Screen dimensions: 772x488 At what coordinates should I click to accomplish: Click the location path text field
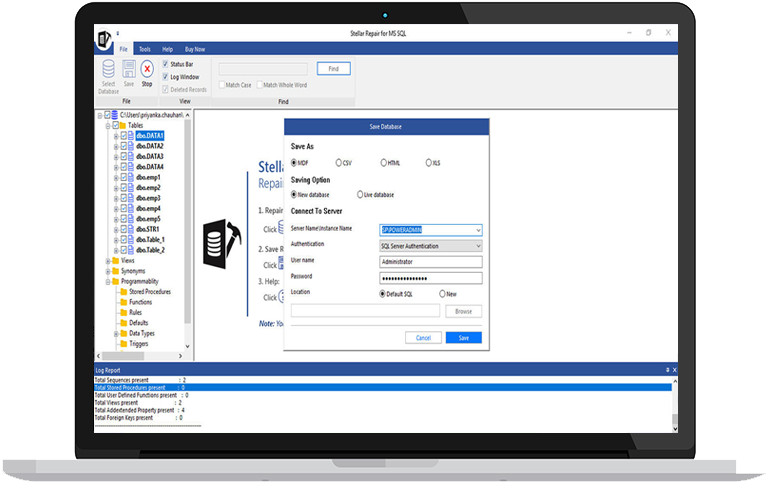[365, 310]
